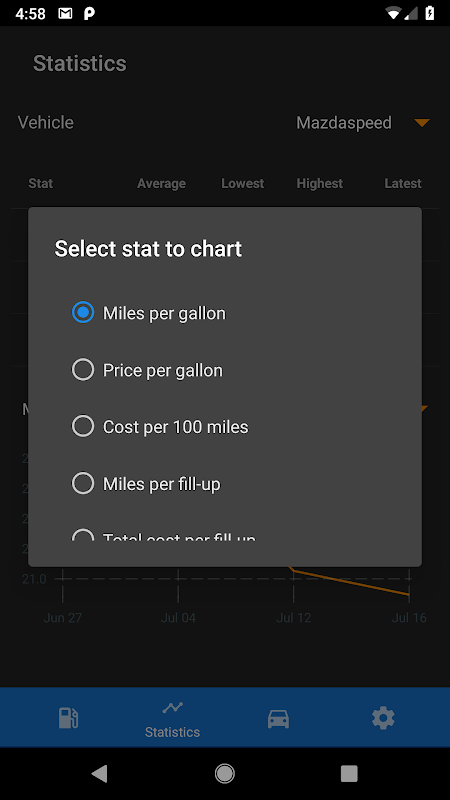Open the vehicles car icon tab
The width and height of the screenshot is (450, 800).
(x=278, y=719)
